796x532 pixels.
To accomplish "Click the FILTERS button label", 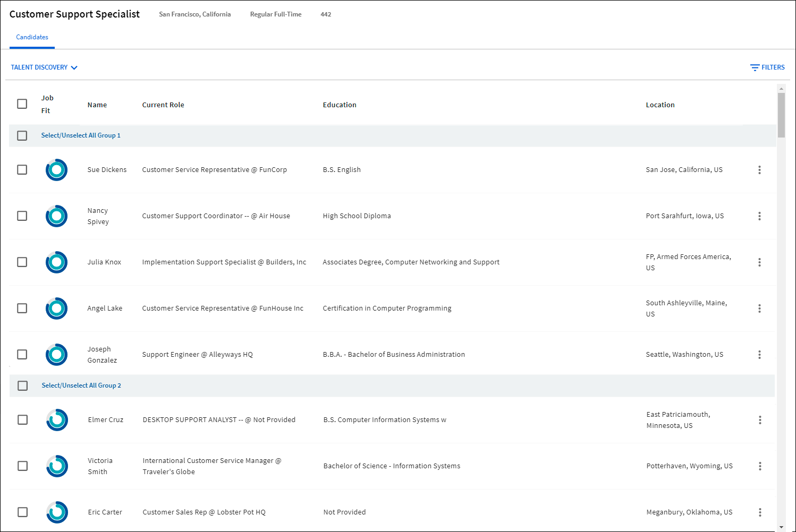I will [773, 67].
